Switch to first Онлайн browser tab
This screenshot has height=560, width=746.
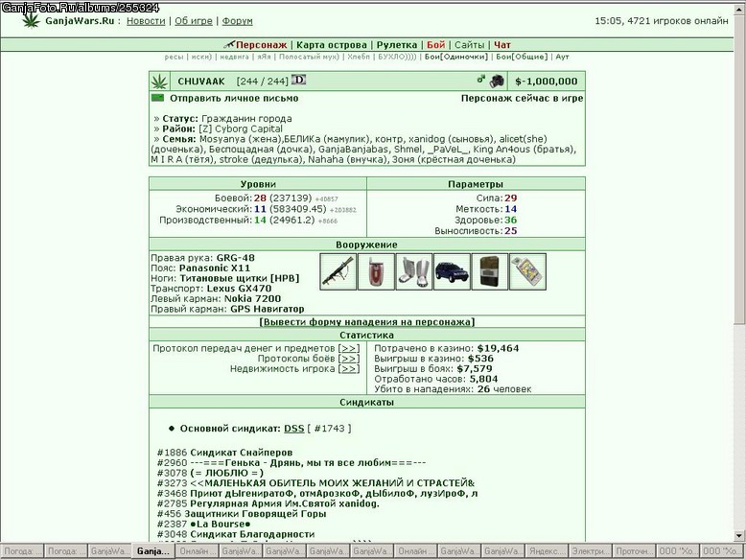pos(197,551)
